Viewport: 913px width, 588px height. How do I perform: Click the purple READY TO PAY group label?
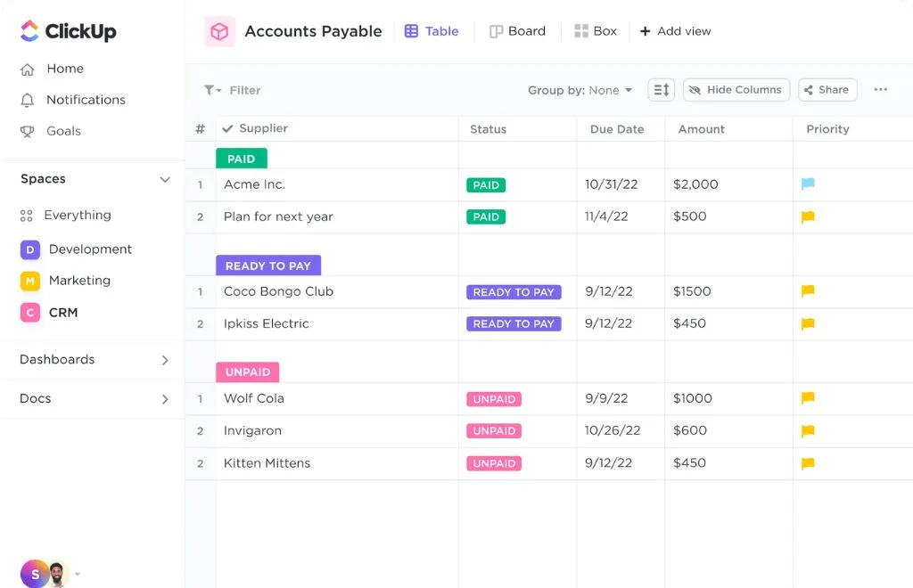(x=267, y=265)
